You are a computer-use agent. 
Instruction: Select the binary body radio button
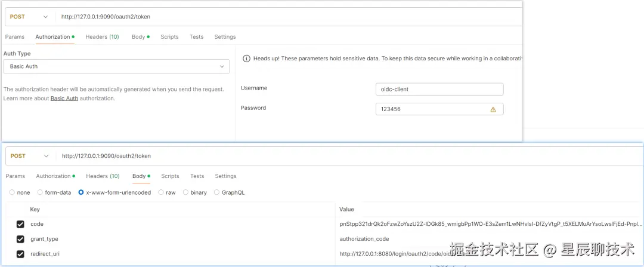click(x=185, y=192)
